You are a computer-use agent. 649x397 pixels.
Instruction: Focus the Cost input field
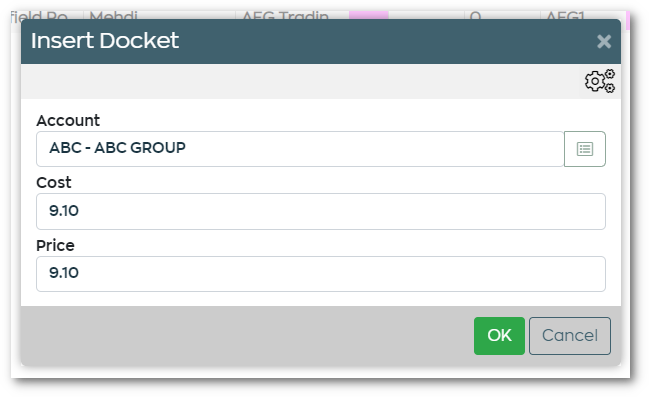point(321,211)
